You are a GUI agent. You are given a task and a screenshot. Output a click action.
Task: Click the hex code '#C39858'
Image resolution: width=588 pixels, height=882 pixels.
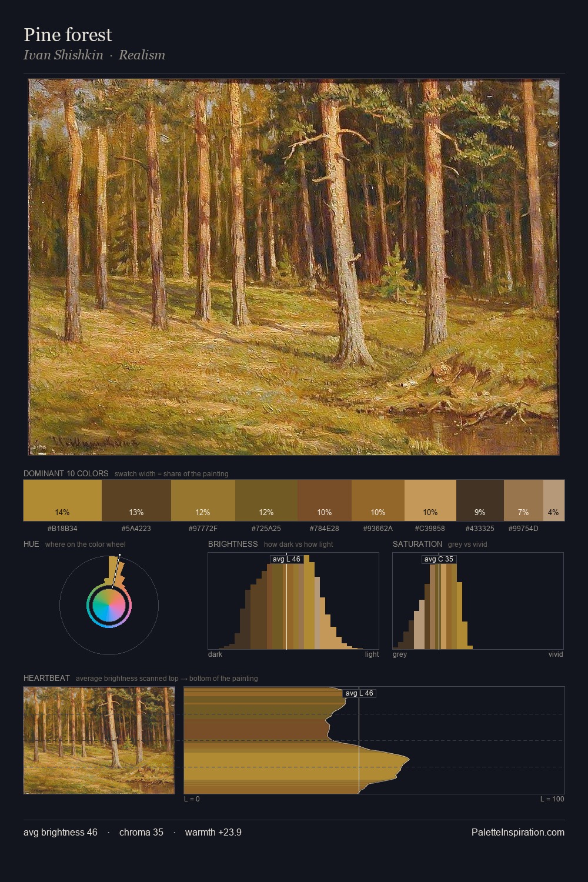click(x=430, y=528)
